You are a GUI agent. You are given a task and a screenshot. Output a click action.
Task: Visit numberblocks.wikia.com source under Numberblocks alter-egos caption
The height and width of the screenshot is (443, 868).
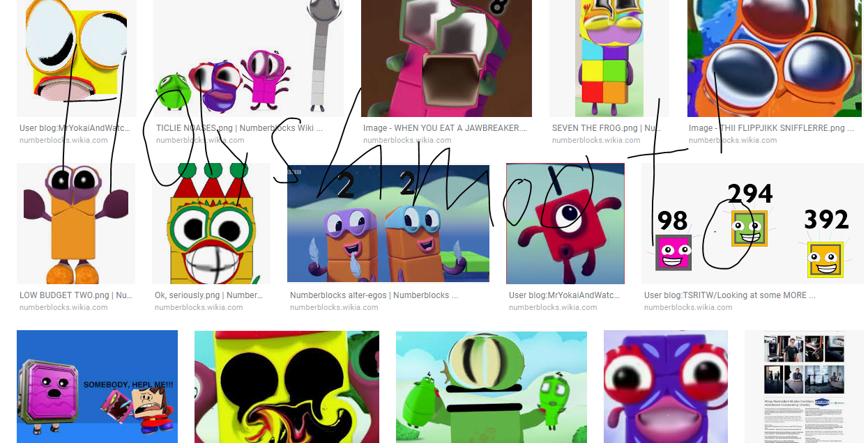334,307
